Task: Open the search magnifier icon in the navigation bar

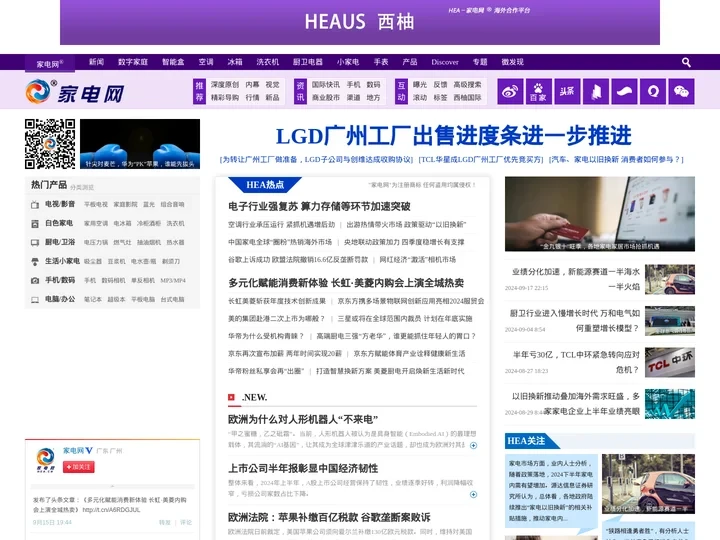Action: pos(686,62)
